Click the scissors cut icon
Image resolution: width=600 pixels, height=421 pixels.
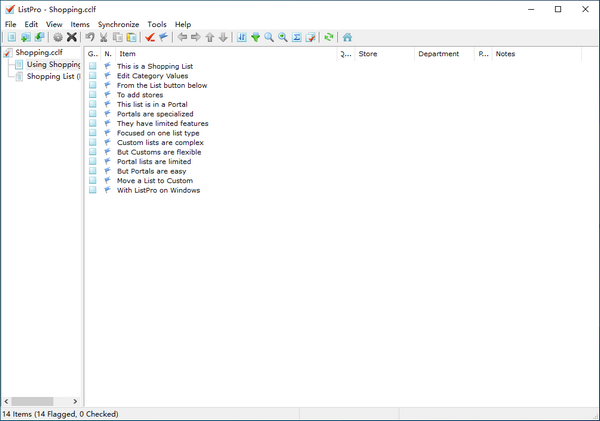pyautogui.click(x=104, y=37)
